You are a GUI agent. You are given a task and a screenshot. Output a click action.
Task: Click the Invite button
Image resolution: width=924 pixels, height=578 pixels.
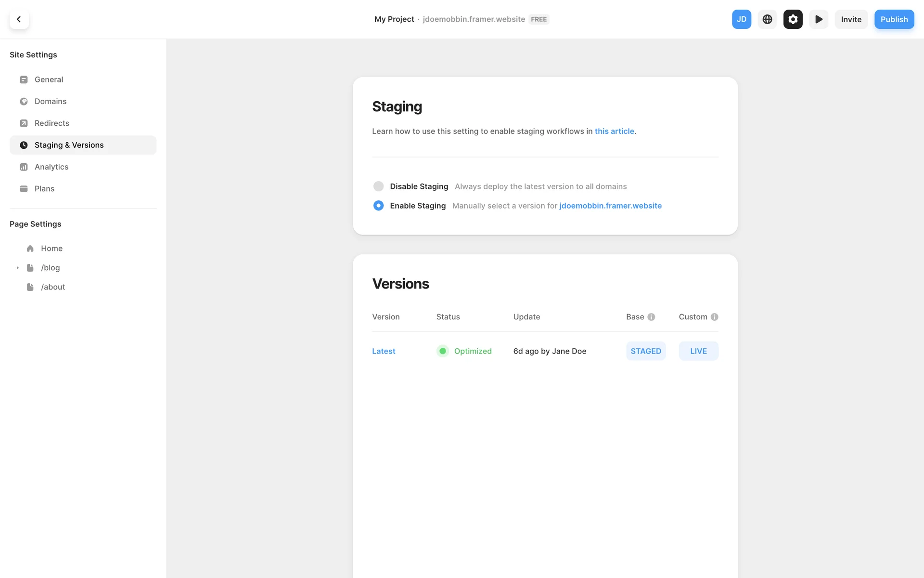(x=851, y=19)
